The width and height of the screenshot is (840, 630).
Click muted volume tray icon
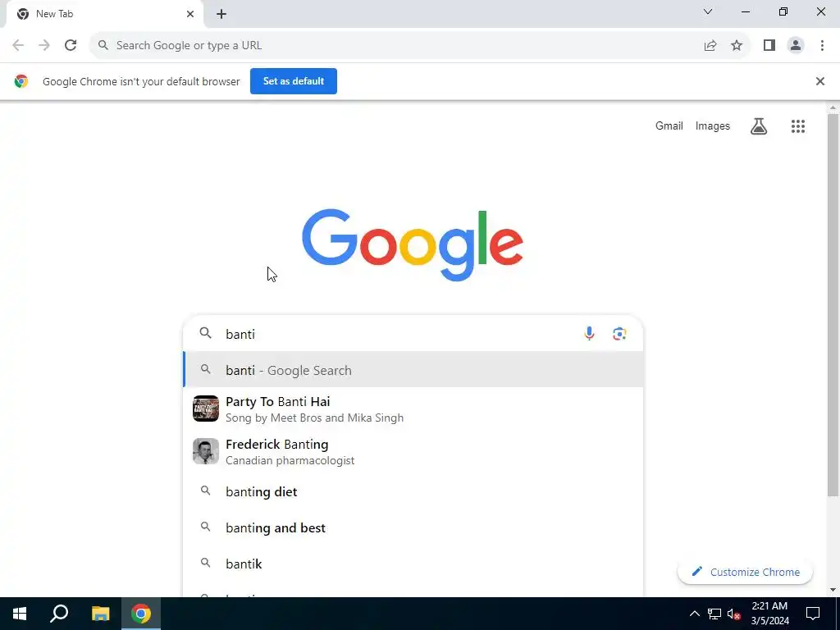733,614
